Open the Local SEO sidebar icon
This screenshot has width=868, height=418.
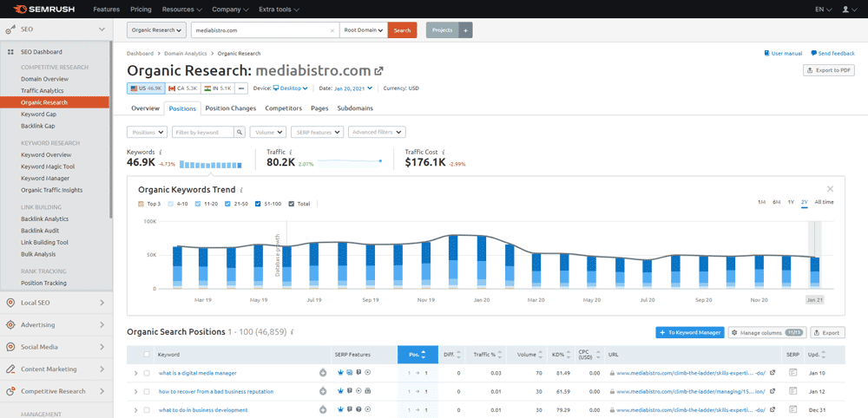(x=10, y=303)
